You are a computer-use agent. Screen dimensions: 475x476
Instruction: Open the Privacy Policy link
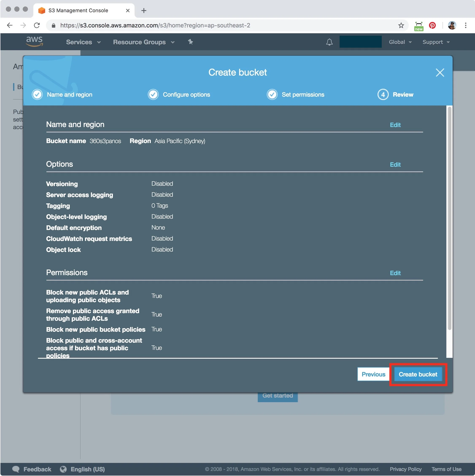pos(406,469)
